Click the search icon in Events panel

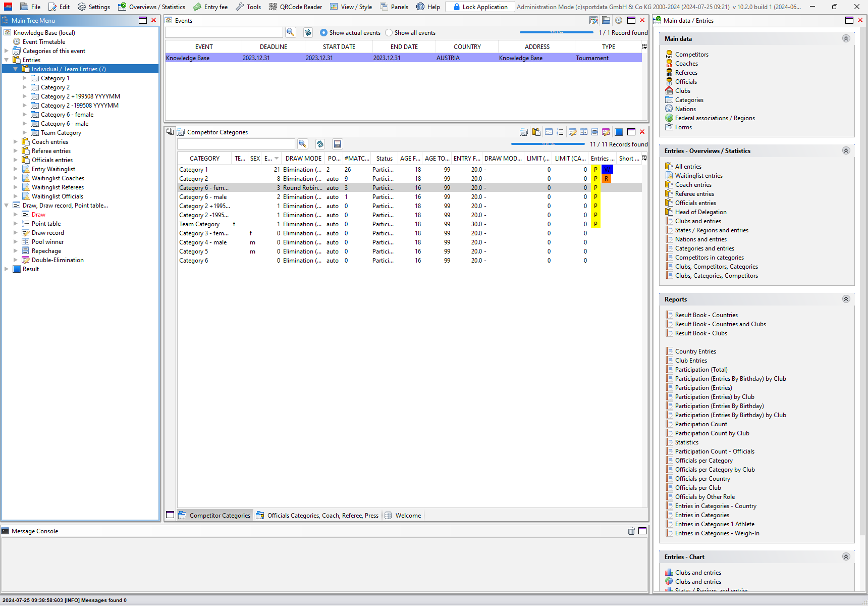pyautogui.click(x=290, y=32)
